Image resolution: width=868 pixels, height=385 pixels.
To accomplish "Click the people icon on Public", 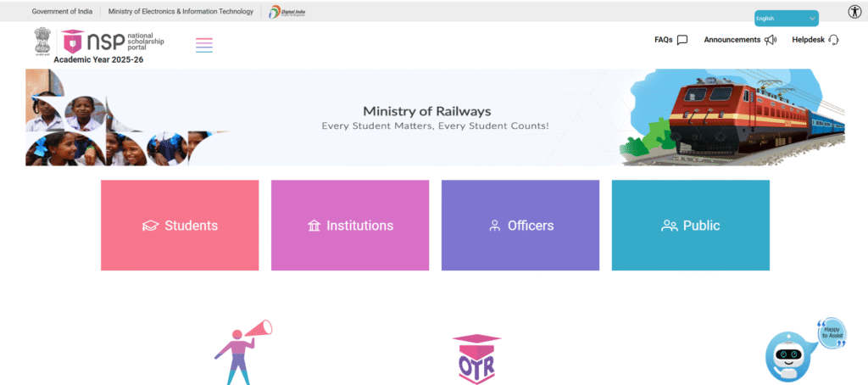I will 670,226.
